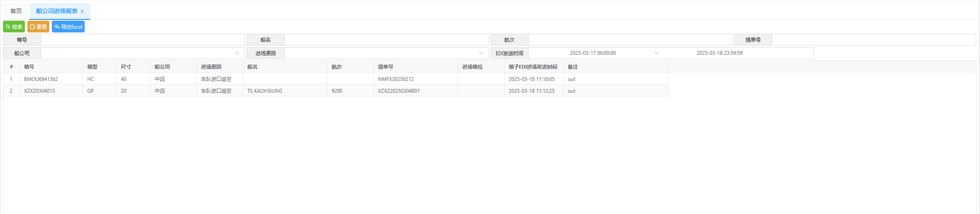This screenshot has height=214, width=980.
Task: Click into the 船名 text field
Action: [x=386, y=40]
